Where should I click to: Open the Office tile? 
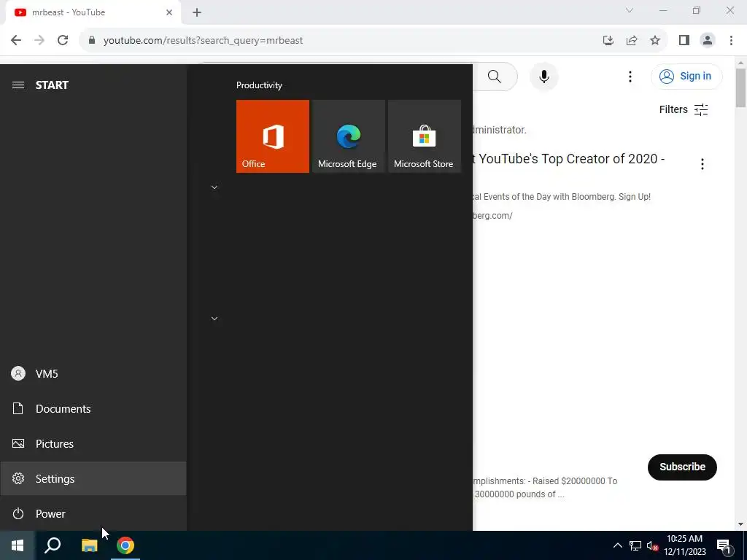(273, 136)
